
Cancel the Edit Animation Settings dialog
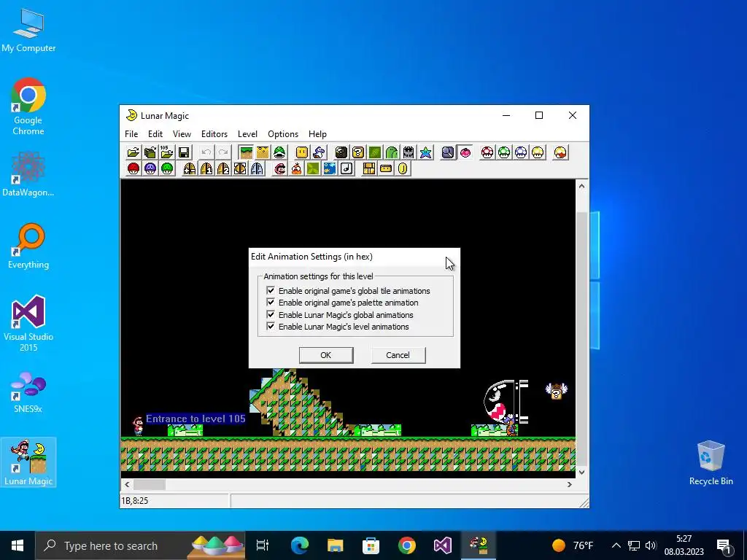click(x=398, y=355)
